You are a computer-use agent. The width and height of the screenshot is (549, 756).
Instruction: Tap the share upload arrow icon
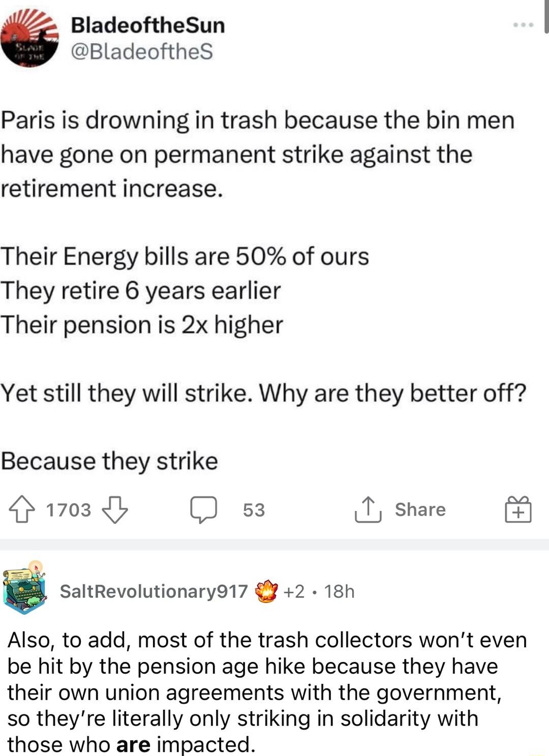pyautogui.click(x=368, y=509)
